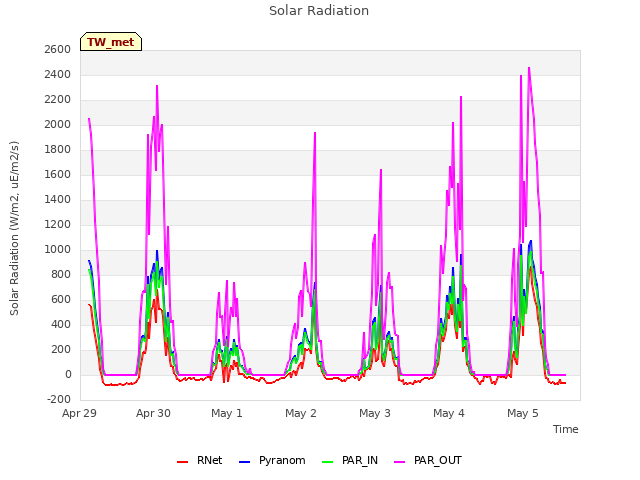Click the red RNet legend swatch
640x480 pixels.
(x=182, y=462)
